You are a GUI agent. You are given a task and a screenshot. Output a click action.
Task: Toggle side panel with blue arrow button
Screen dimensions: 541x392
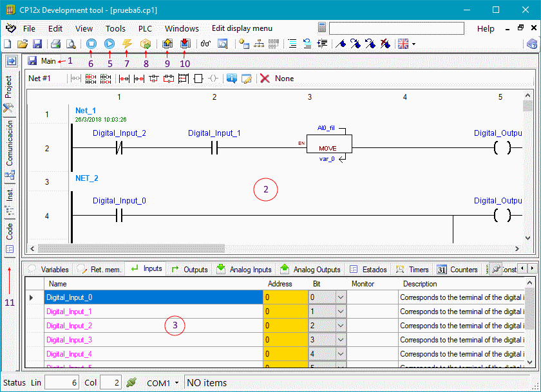[x=10, y=61]
